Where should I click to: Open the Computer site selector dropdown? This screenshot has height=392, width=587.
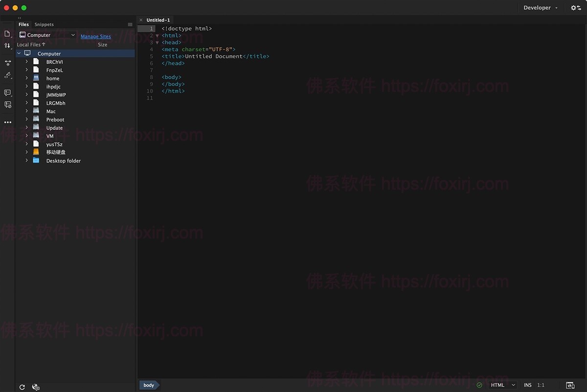pyautogui.click(x=46, y=35)
